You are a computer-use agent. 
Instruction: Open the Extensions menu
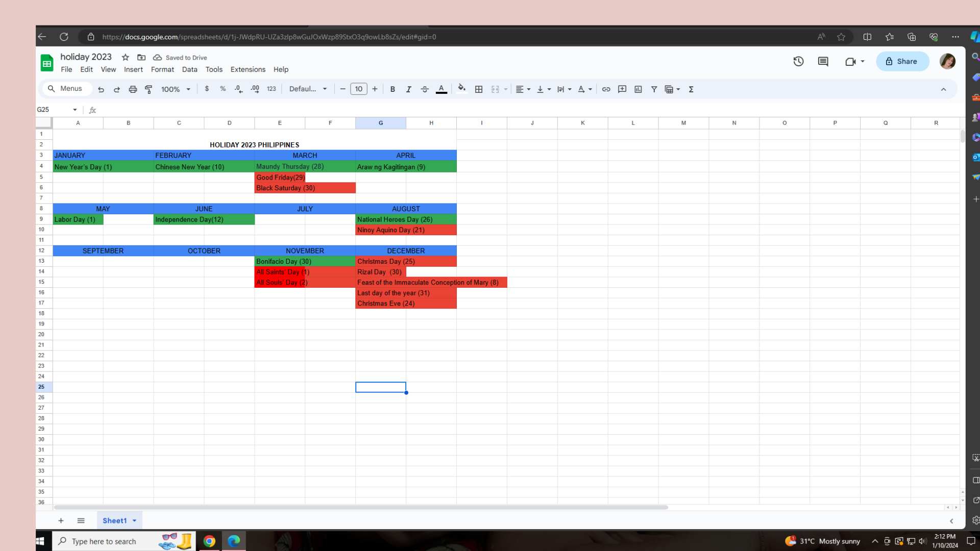click(248, 69)
